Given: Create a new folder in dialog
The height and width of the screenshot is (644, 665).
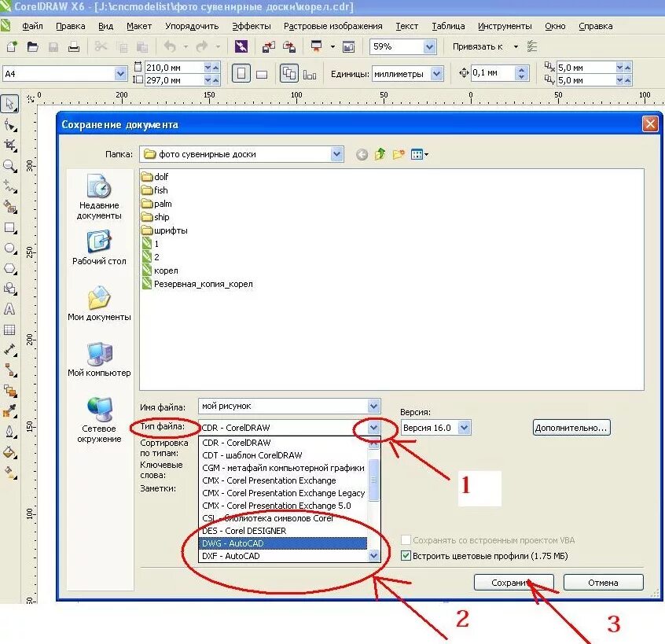Looking at the screenshot, I should point(399,154).
